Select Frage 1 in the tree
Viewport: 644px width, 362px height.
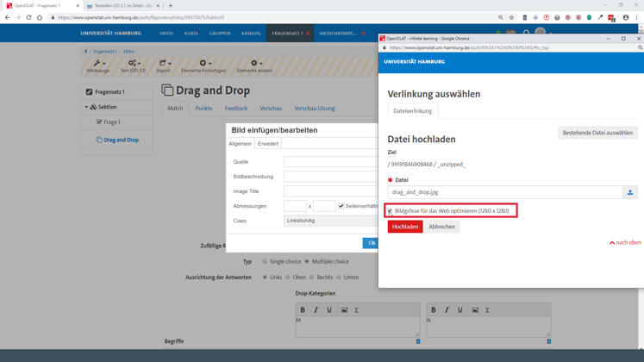pos(112,122)
